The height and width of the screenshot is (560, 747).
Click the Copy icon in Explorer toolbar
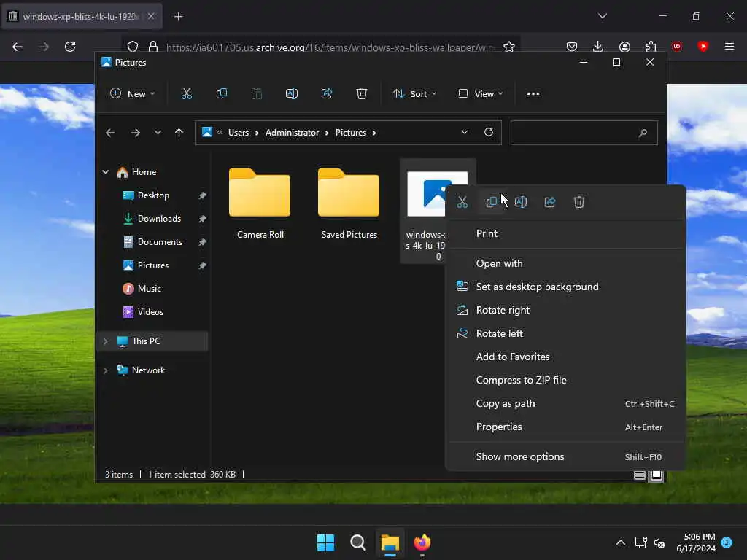(x=222, y=94)
